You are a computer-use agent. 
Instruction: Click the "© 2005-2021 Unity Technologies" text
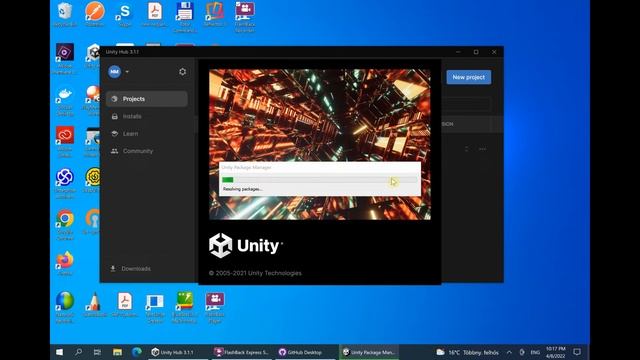(255, 273)
